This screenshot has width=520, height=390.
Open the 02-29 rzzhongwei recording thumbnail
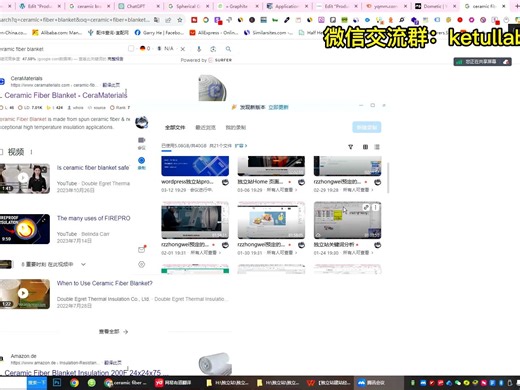(347, 166)
